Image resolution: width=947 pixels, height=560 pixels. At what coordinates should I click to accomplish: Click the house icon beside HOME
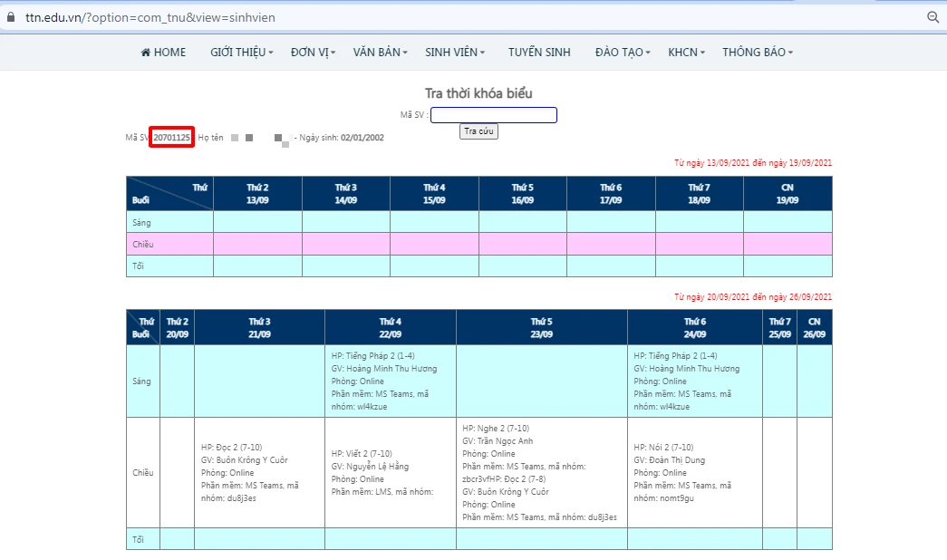click(x=146, y=53)
